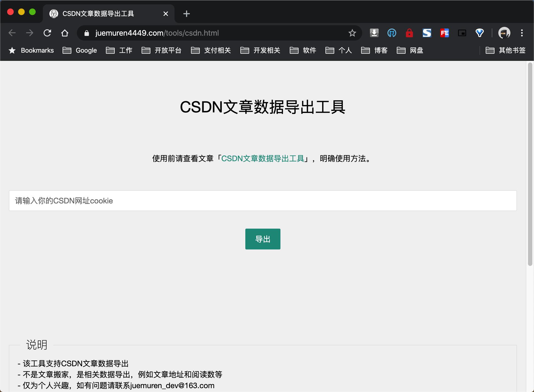This screenshot has height=392, width=534.
Task: Open the FE extension icon
Action: click(x=445, y=33)
